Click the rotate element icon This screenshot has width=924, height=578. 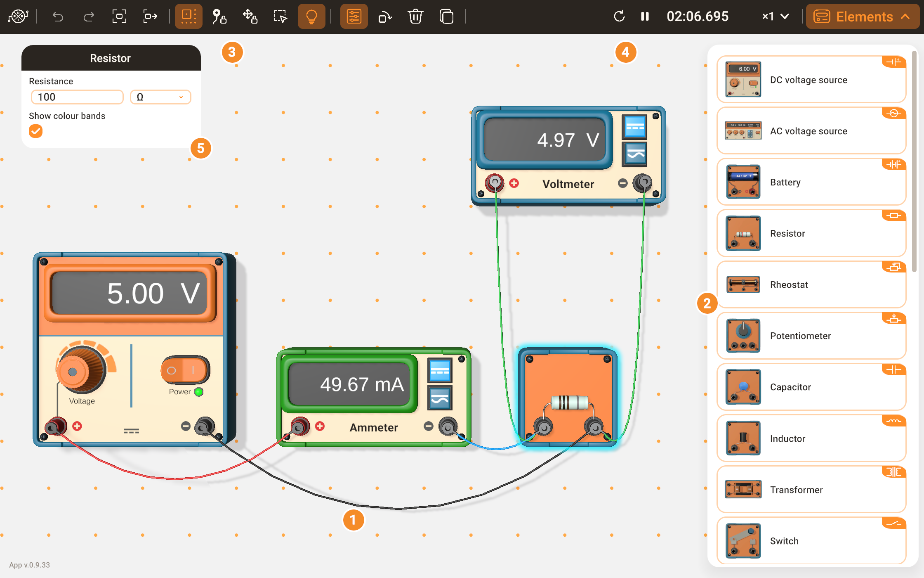tap(384, 17)
